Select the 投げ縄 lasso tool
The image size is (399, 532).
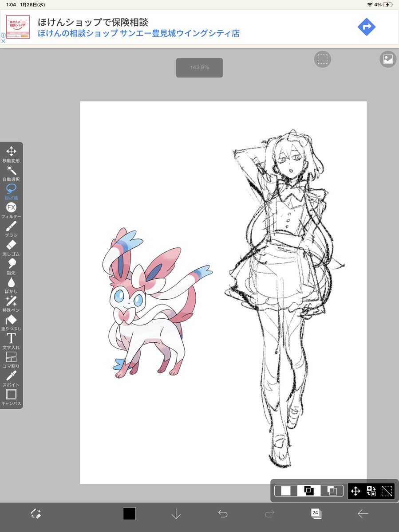pyautogui.click(x=11, y=192)
